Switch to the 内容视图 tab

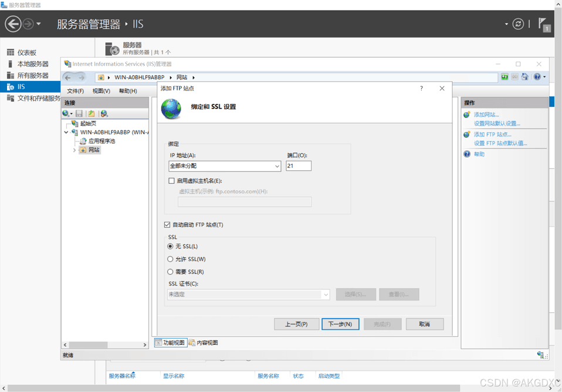pos(204,343)
